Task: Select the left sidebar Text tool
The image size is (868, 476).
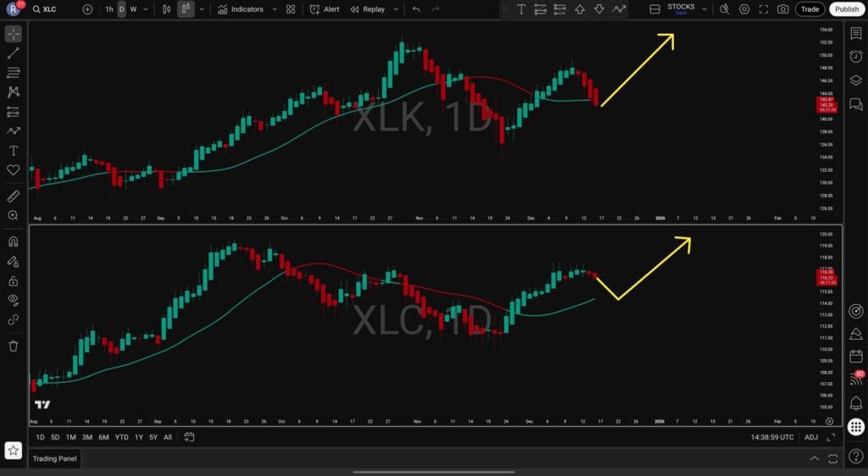Action: click(x=14, y=151)
